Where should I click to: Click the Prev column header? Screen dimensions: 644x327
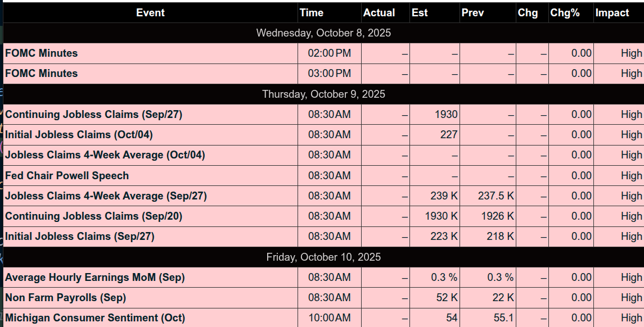(472, 12)
